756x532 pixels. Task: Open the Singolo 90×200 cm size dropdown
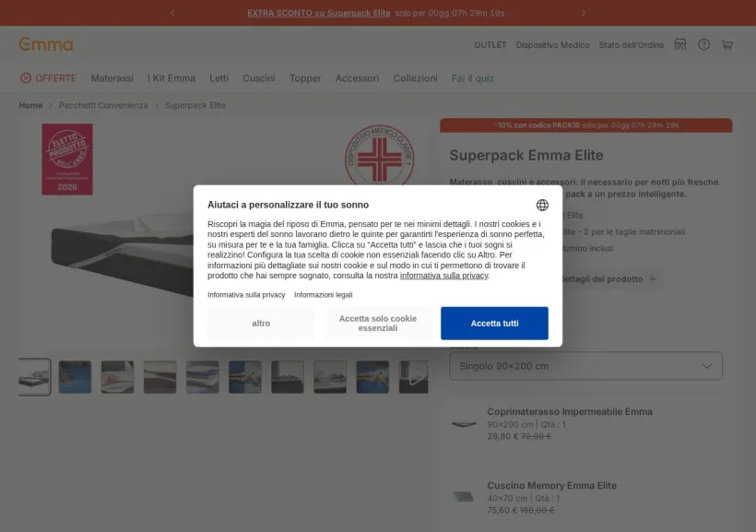click(585, 366)
